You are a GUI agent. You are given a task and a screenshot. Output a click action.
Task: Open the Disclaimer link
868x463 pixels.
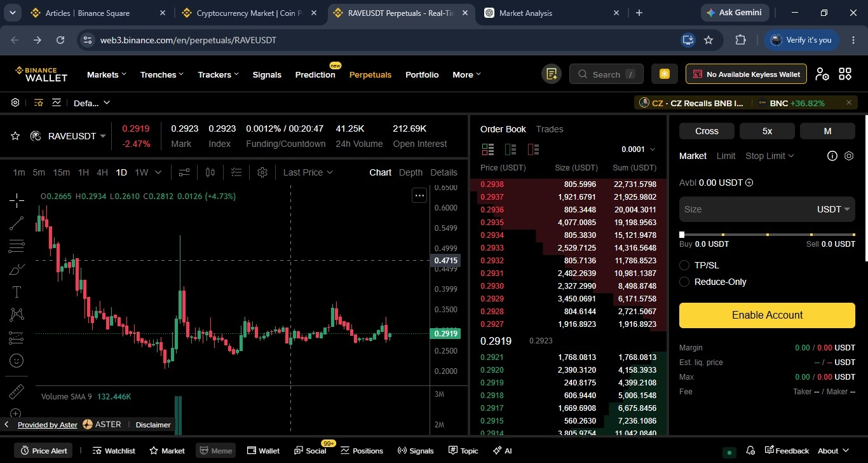[x=153, y=424]
